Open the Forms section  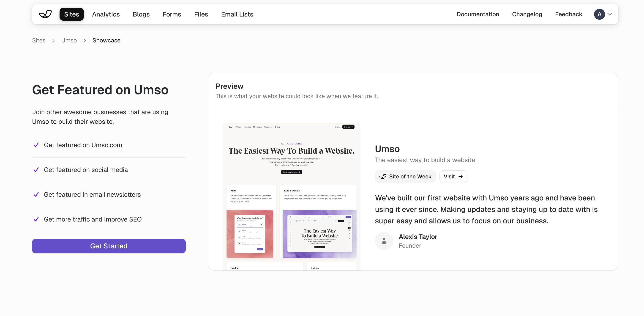172,14
